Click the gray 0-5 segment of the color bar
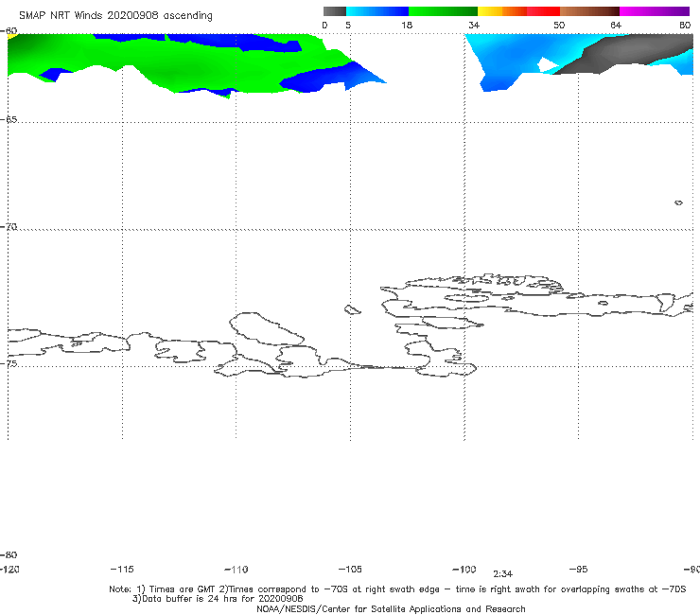 (334, 11)
